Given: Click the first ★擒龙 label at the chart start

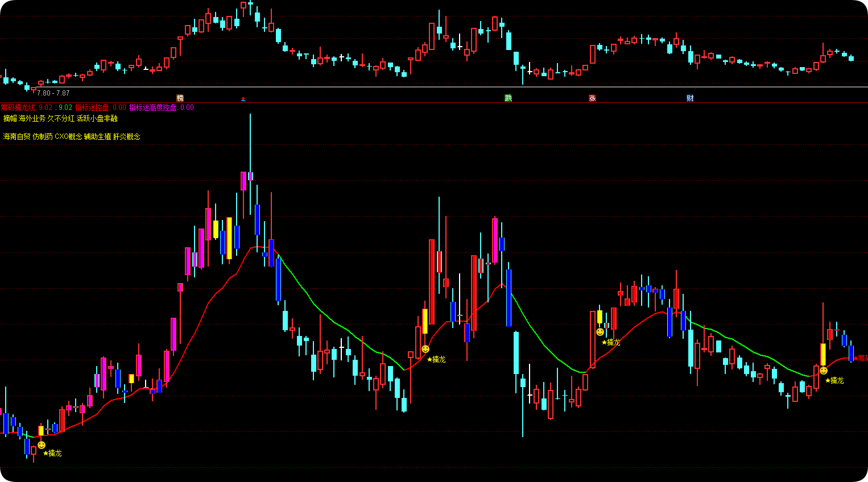Looking at the screenshot, I should (x=52, y=453).
